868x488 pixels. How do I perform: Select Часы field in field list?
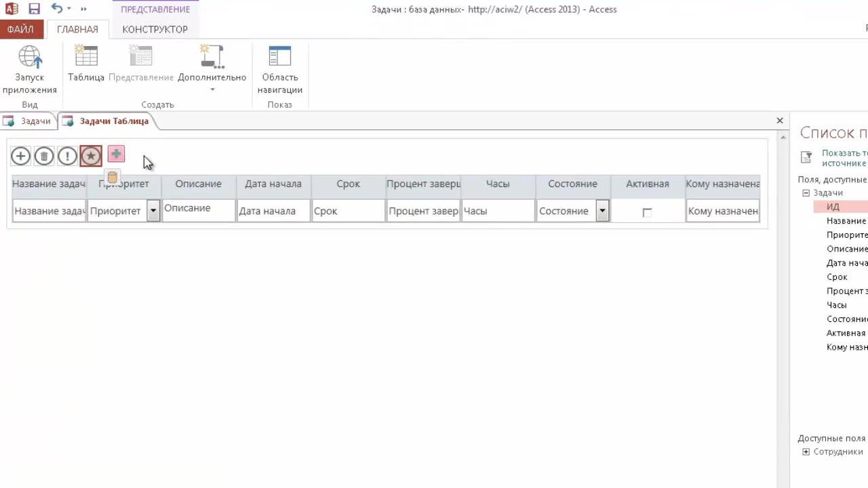836,305
